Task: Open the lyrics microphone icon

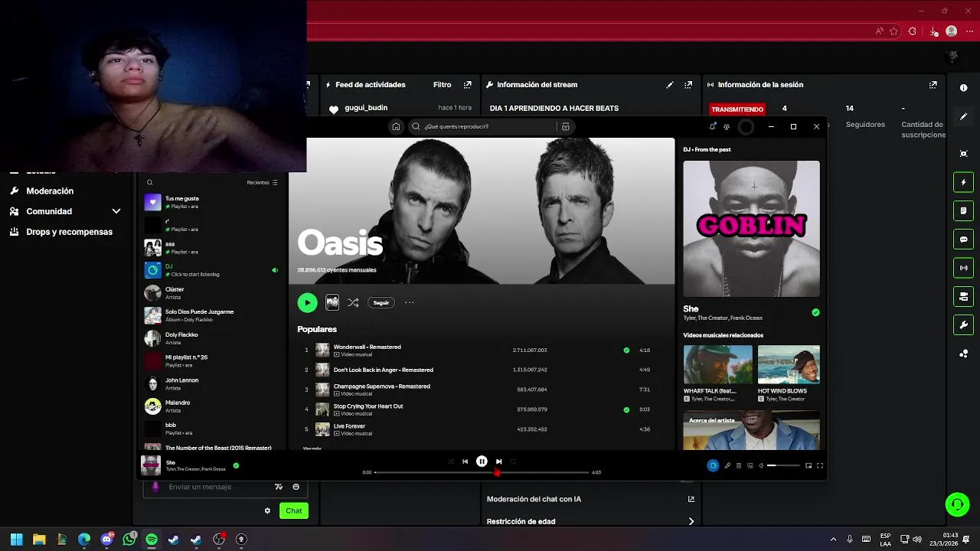Action: click(x=727, y=465)
